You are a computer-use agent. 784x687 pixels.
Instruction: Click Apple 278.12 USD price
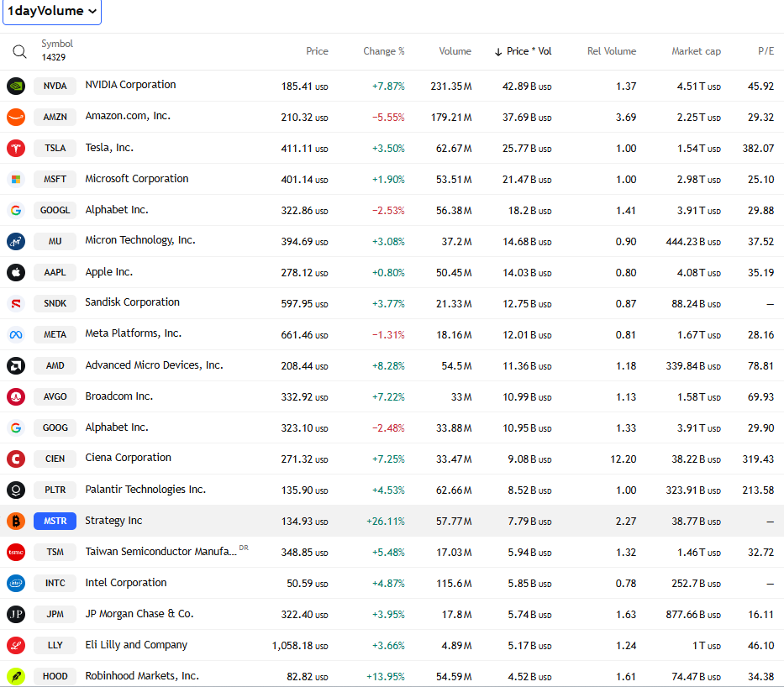tap(304, 273)
